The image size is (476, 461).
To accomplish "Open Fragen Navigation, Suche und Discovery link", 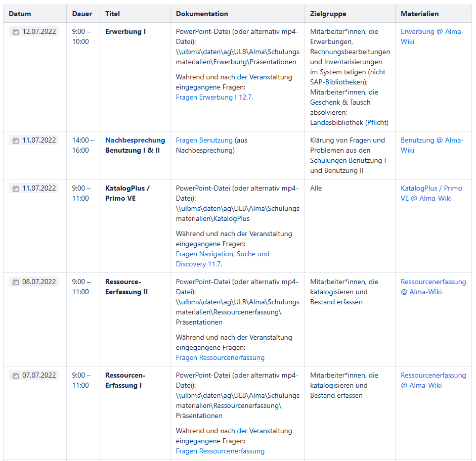I will [223, 254].
